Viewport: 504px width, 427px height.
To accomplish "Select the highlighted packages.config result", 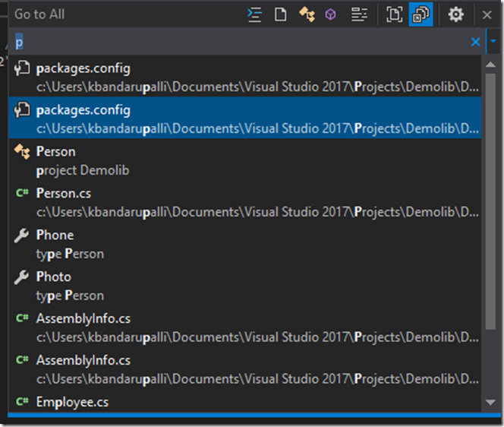I will 244,118.
